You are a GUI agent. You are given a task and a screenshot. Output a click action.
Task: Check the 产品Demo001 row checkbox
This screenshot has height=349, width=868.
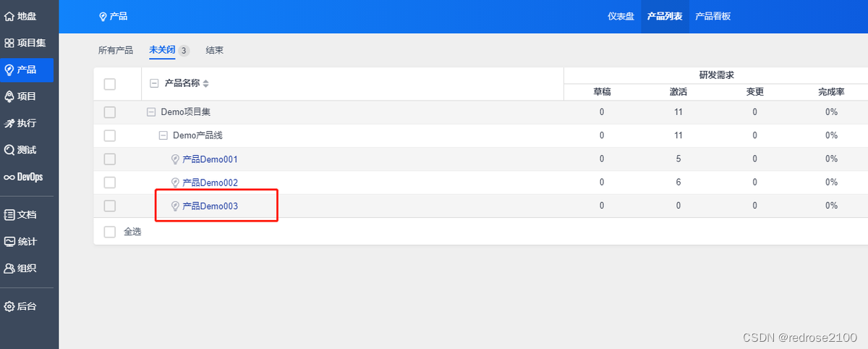[x=110, y=159]
